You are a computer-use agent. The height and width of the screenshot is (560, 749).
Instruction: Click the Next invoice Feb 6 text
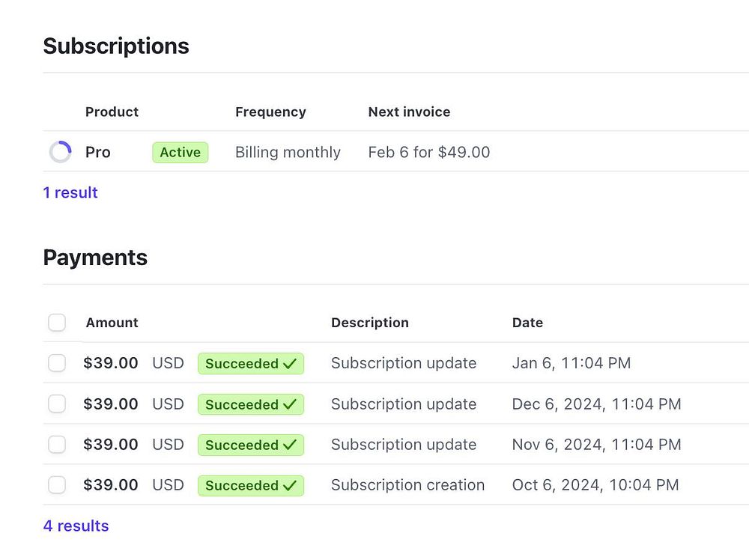coord(428,152)
